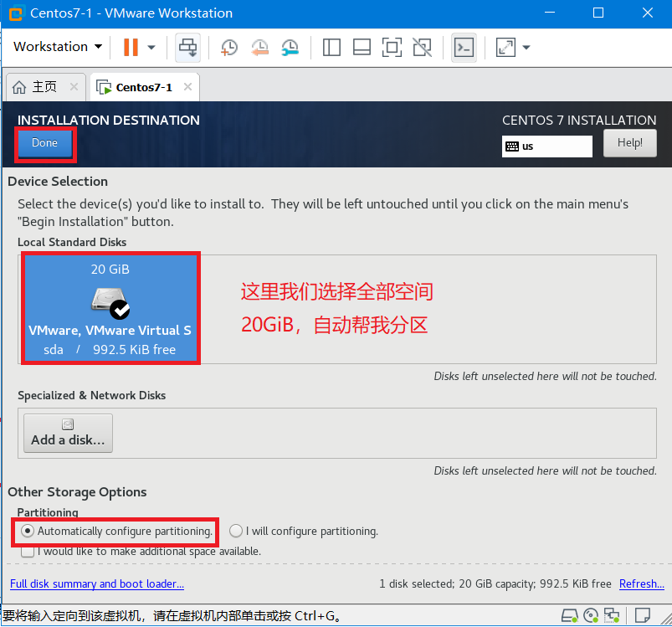Click the us keyboard layout field

tap(546, 146)
